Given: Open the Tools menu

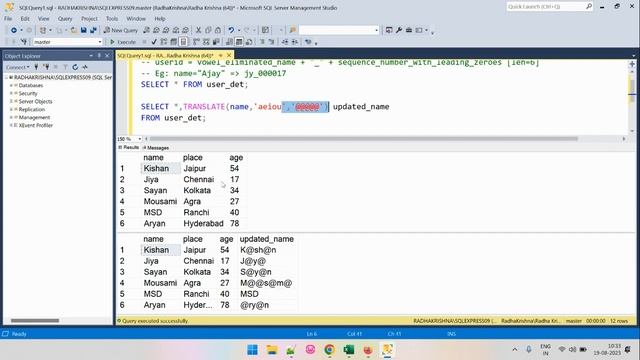Looking at the screenshot, I should tap(112, 19).
